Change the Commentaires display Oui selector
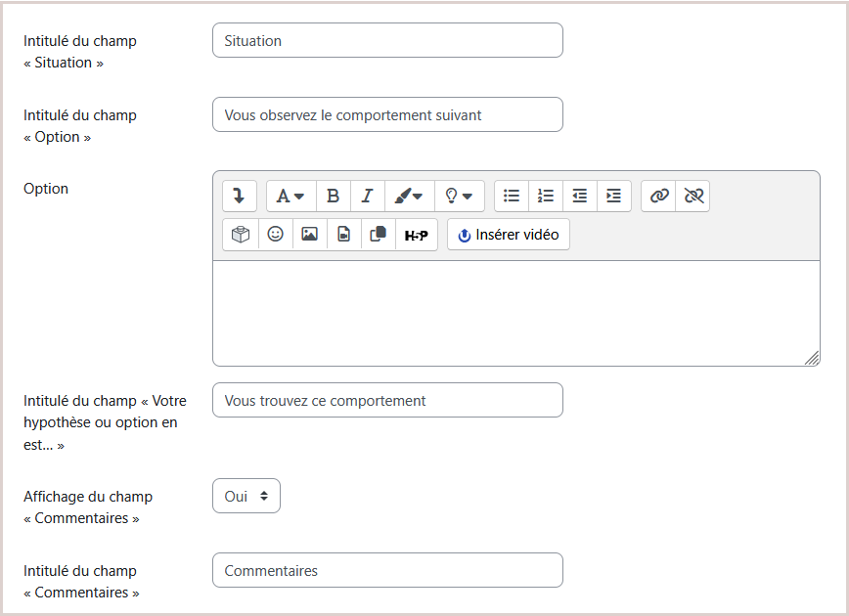Viewport: 849px width, 616px height. tap(246, 496)
